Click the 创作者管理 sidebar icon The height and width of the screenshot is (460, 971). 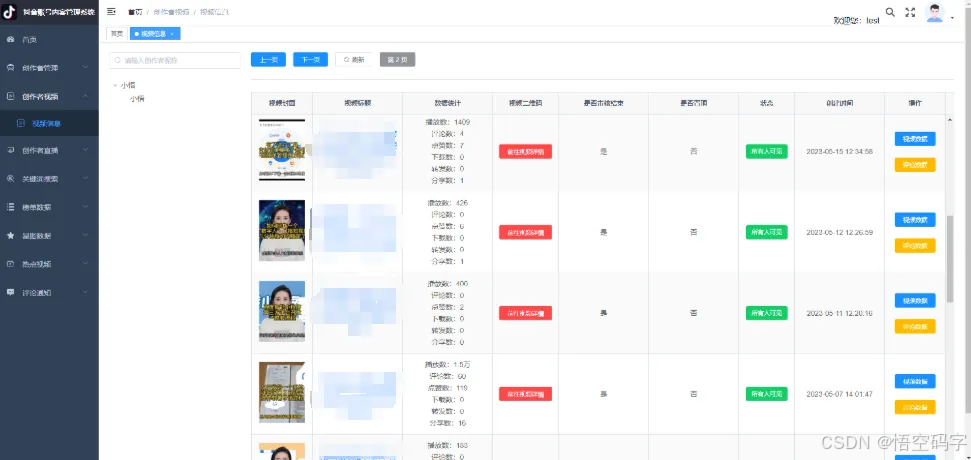[10, 68]
